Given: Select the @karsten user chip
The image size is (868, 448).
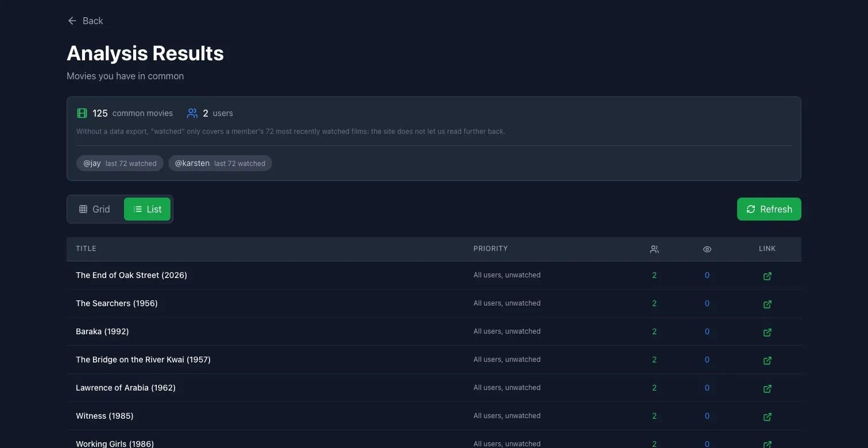Looking at the screenshot, I should pos(220,163).
